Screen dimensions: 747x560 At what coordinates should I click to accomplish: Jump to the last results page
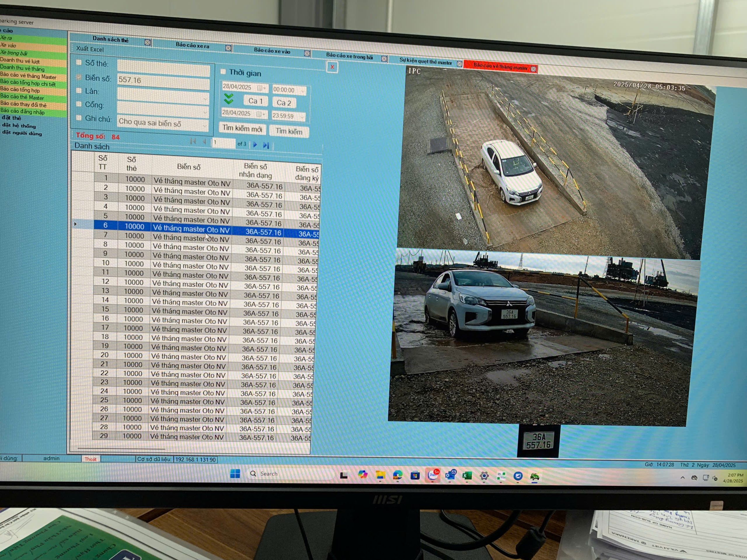click(266, 145)
